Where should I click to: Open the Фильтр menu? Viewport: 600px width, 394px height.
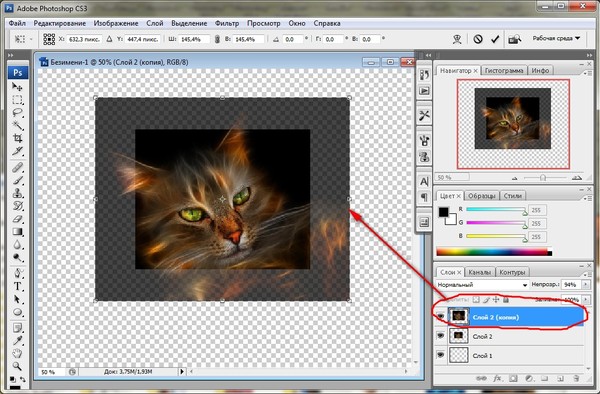click(x=227, y=23)
